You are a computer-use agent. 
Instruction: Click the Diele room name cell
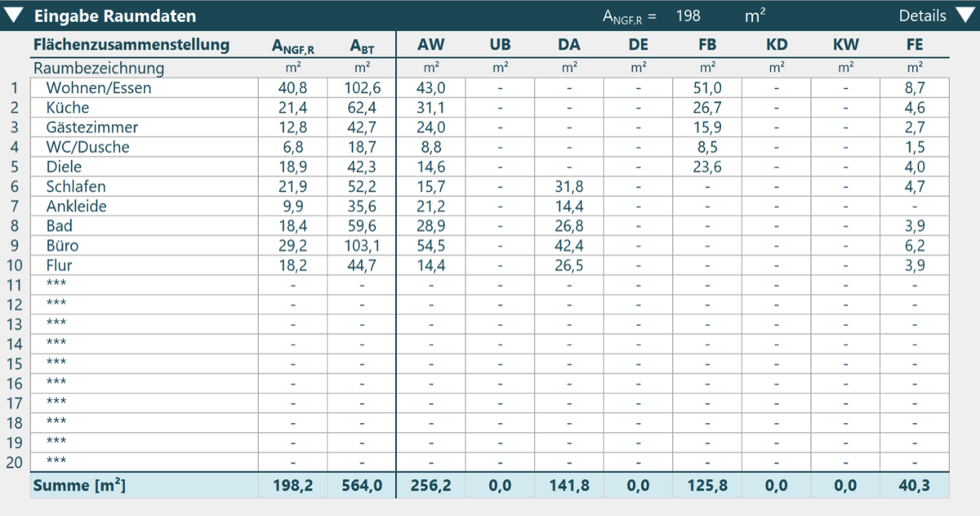[x=145, y=167]
